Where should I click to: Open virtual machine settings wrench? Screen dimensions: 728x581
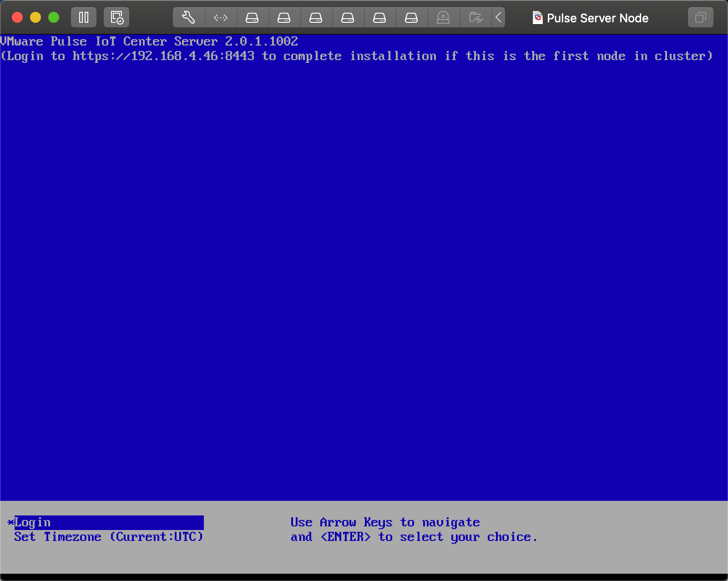[188, 18]
